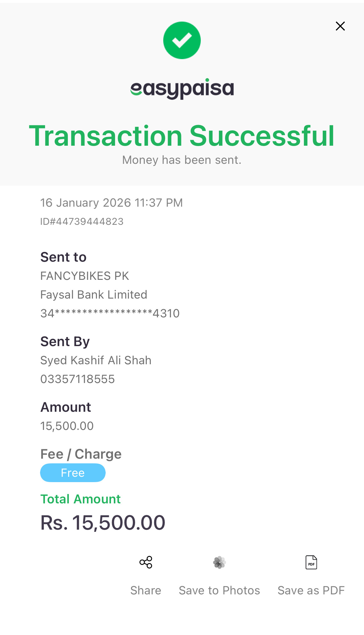Viewport: 364px width, 635px height.
Task: Close the transaction receipt with X
Action: click(340, 26)
